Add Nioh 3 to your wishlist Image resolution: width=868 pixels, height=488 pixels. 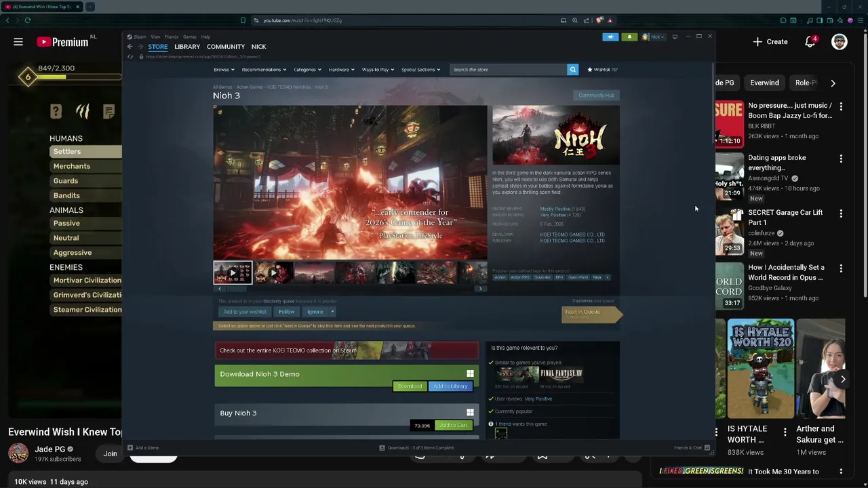[x=245, y=312]
